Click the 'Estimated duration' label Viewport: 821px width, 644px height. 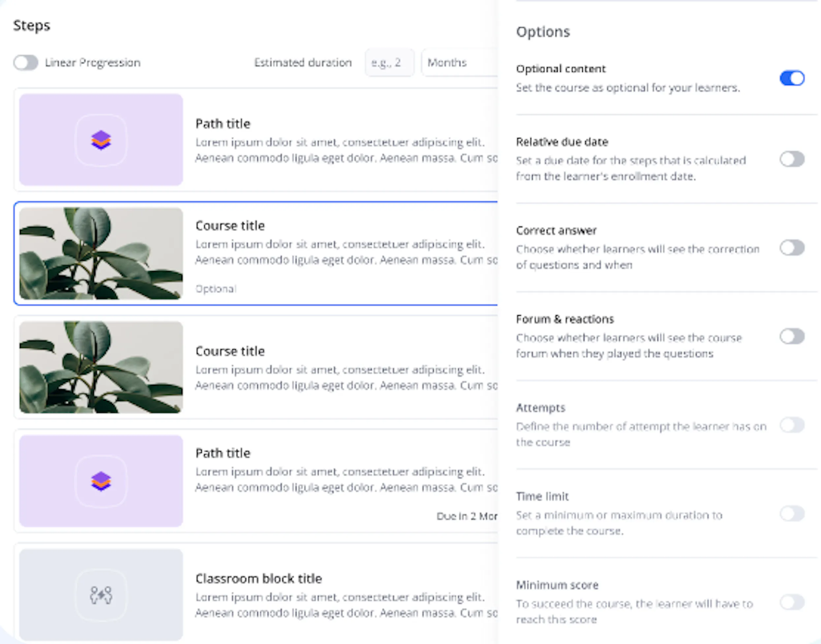pyautogui.click(x=303, y=63)
